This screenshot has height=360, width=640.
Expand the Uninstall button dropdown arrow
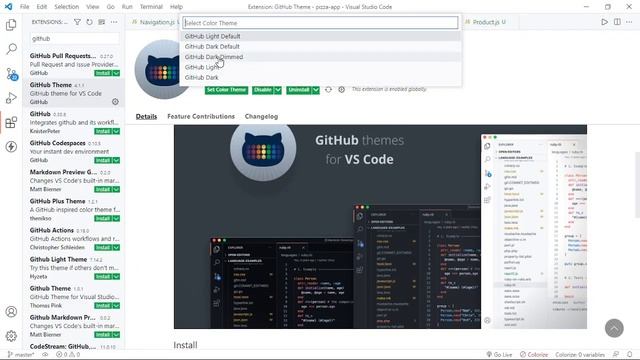[x=316, y=90]
